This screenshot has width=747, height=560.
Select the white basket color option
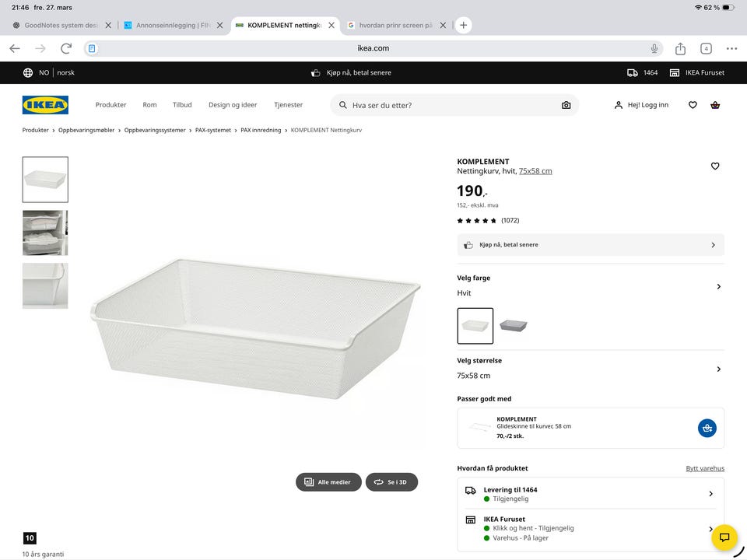(475, 326)
